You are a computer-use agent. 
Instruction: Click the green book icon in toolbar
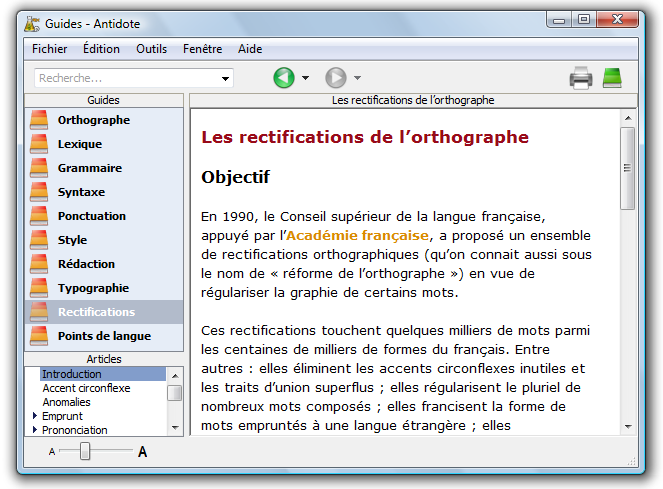[x=612, y=78]
